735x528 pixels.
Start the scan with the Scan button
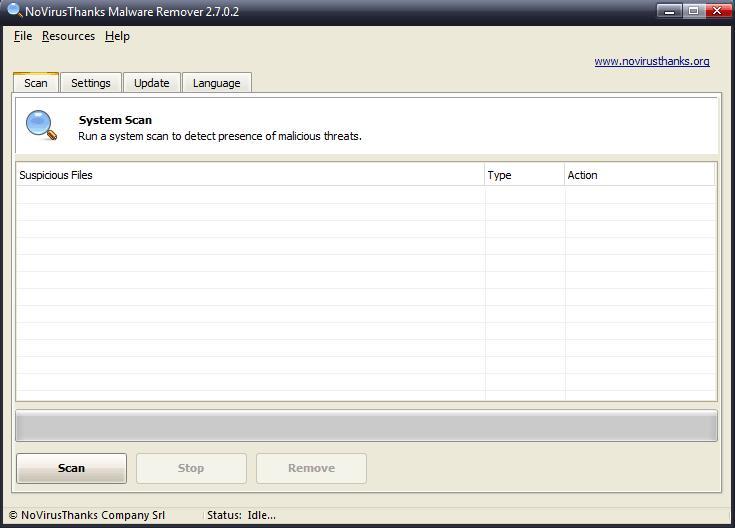(71, 468)
